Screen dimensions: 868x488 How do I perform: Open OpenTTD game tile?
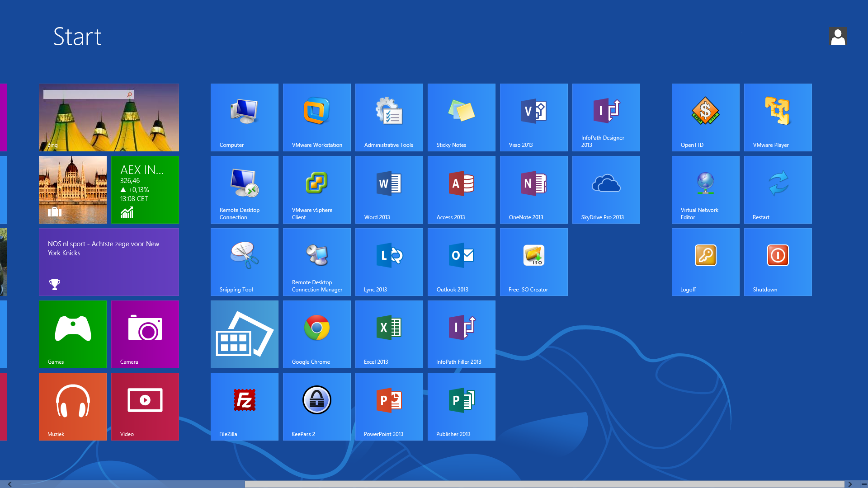pos(705,117)
